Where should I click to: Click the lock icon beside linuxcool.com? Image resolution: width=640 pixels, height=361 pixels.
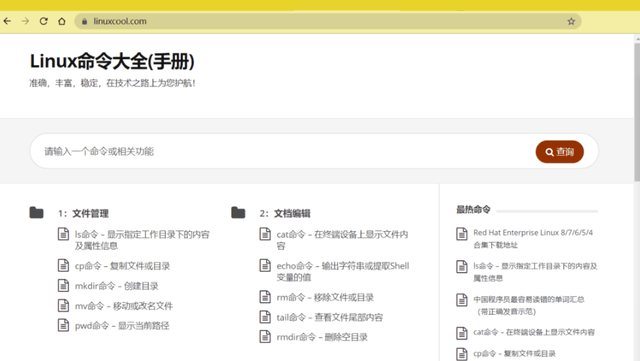tap(84, 22)
